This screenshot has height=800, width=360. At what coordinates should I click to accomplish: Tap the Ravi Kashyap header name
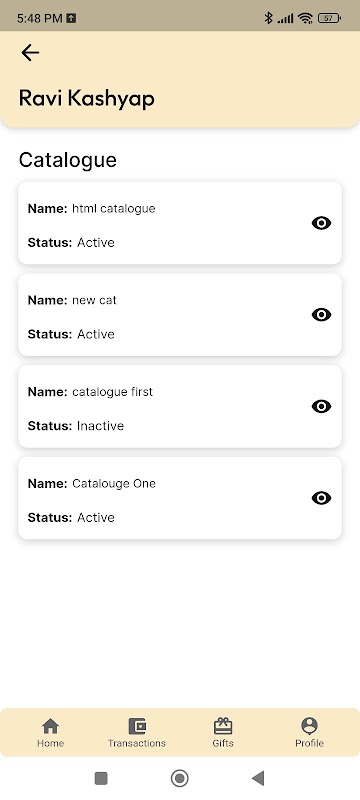[87, 98]
